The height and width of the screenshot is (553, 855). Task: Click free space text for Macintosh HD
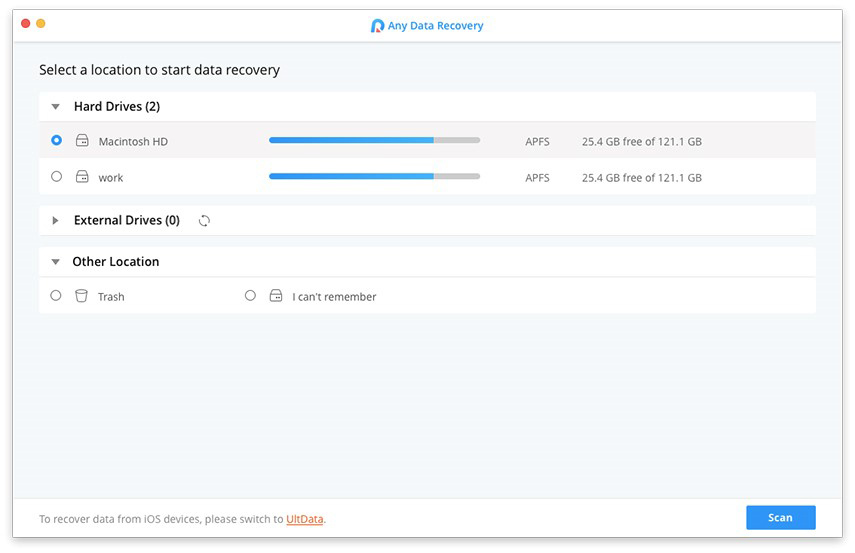642,142
